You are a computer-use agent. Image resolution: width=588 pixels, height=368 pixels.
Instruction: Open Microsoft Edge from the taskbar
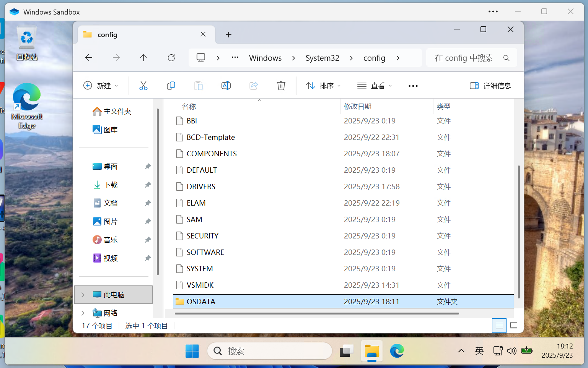pos(397,351)
